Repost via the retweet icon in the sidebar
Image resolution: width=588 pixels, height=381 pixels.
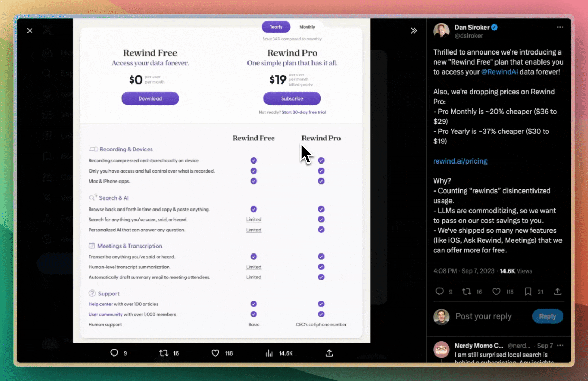(x=466, y=292)
